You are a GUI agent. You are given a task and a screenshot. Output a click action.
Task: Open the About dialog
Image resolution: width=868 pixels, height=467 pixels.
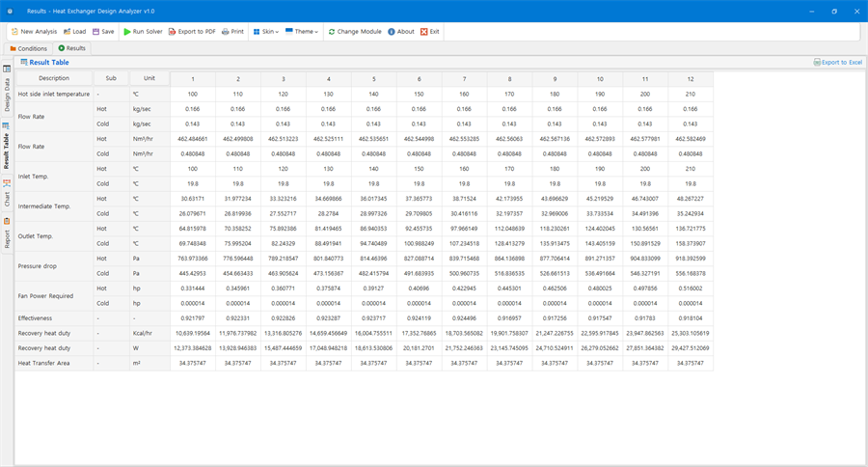point(401,32)
